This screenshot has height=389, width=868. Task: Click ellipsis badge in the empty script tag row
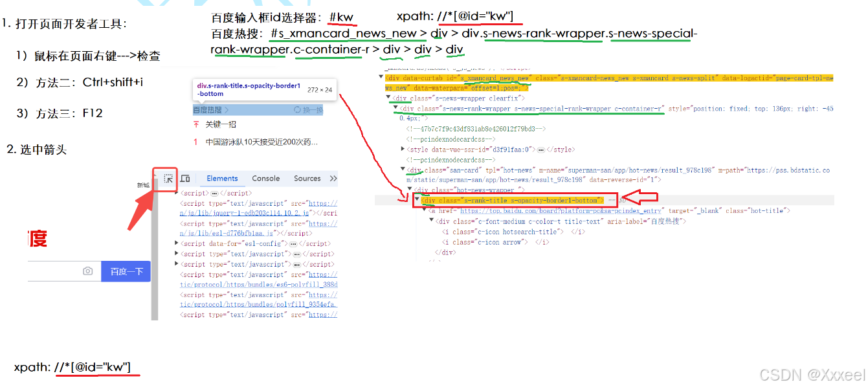click(x=214, y=194)
